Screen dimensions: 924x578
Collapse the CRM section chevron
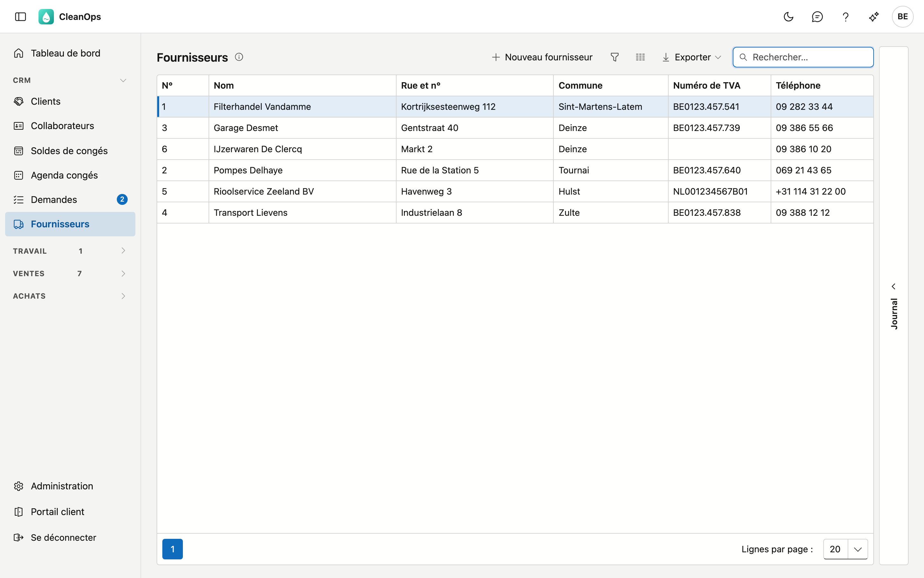point(123,80)
